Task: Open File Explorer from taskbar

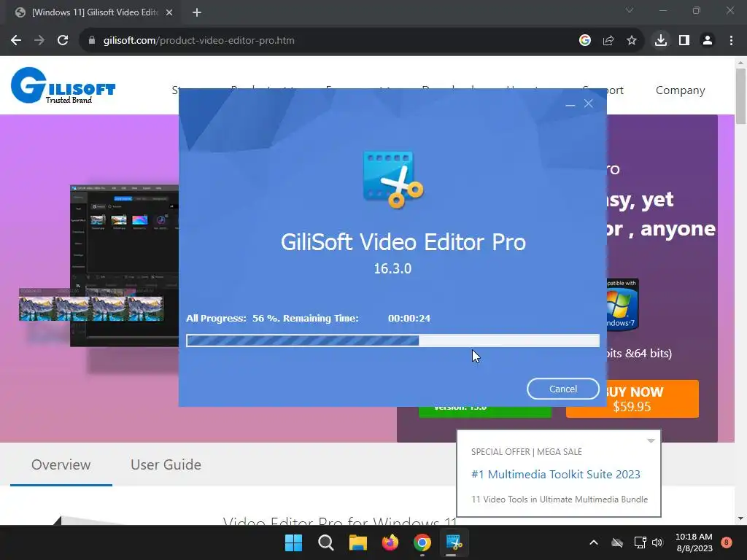Action: [357, 542]
